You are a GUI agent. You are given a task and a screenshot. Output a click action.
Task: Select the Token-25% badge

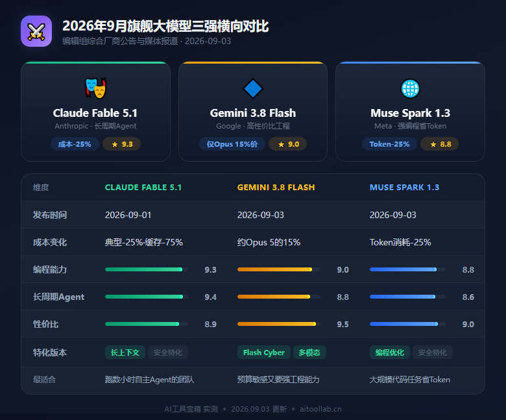[389, 144]
